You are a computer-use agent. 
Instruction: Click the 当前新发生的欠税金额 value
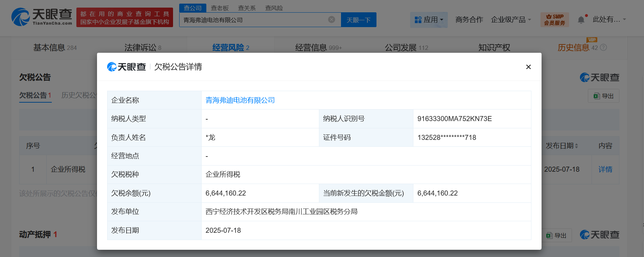437,193
